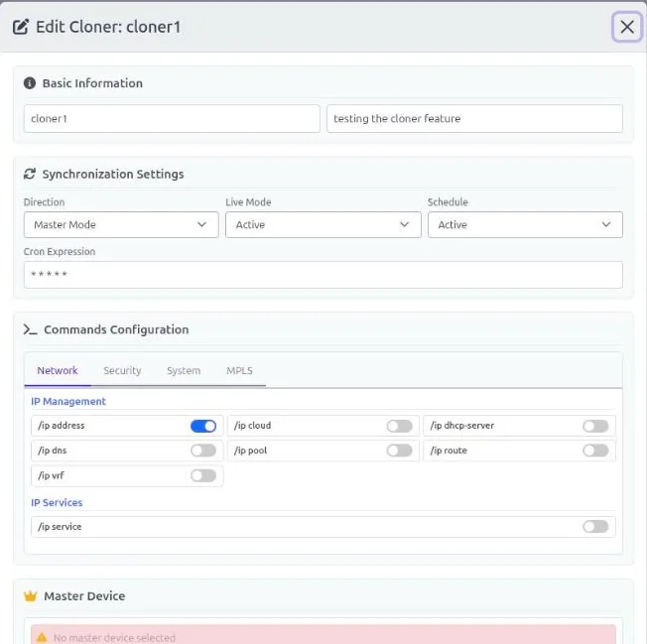The height and width of the screenshot is (644, 647).
Task: Click the 'No master device selected' alert
Action: tap(323, 634)
